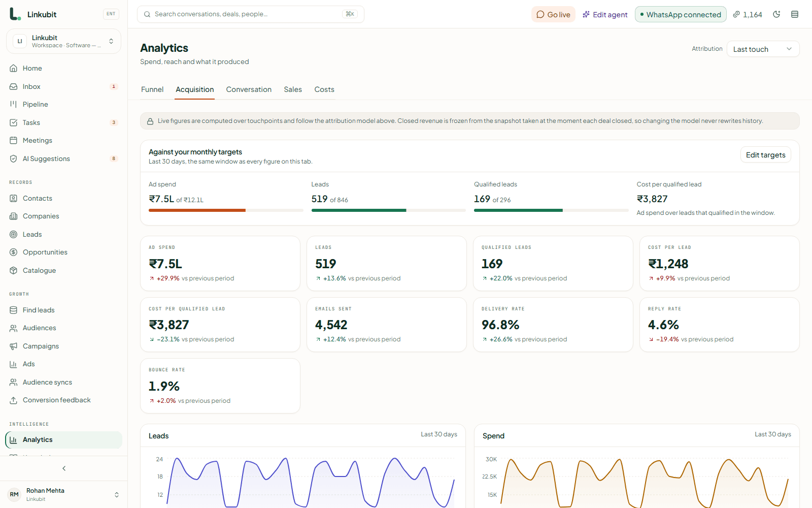Click the Inbox unread count badge
The image size is (812, 508).
pos(114,86)
